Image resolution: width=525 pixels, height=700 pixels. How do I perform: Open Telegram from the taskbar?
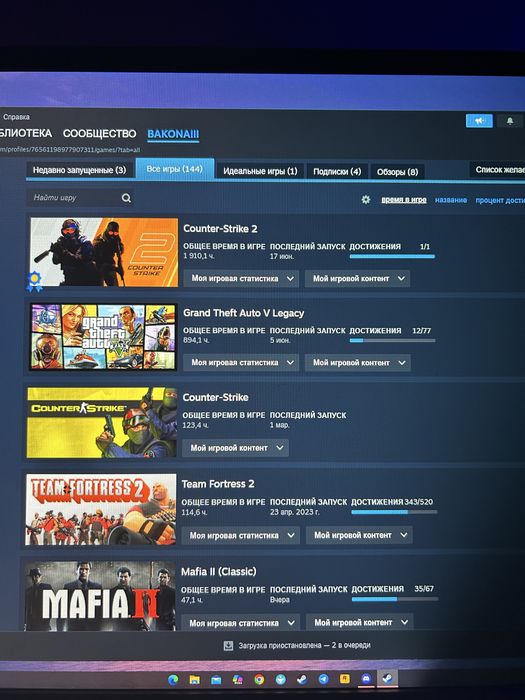coord(323,679)
